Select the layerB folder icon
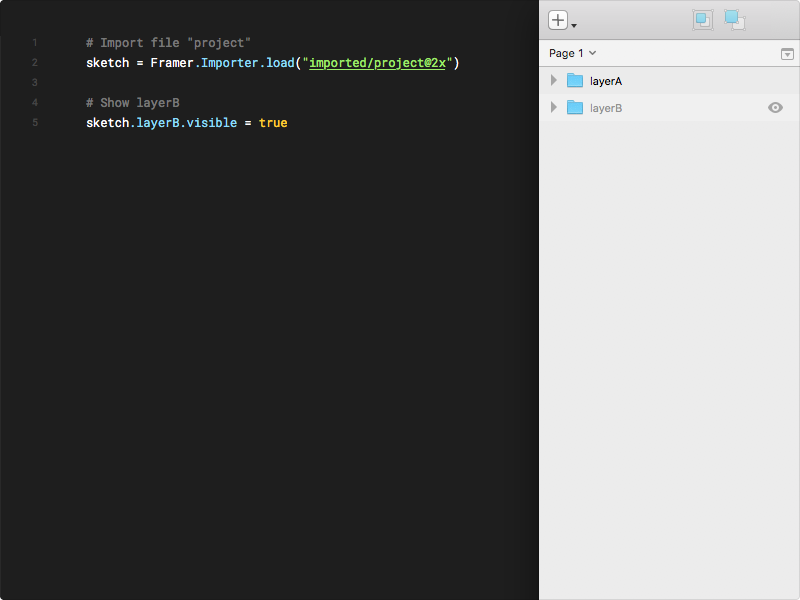 [574, 108]
